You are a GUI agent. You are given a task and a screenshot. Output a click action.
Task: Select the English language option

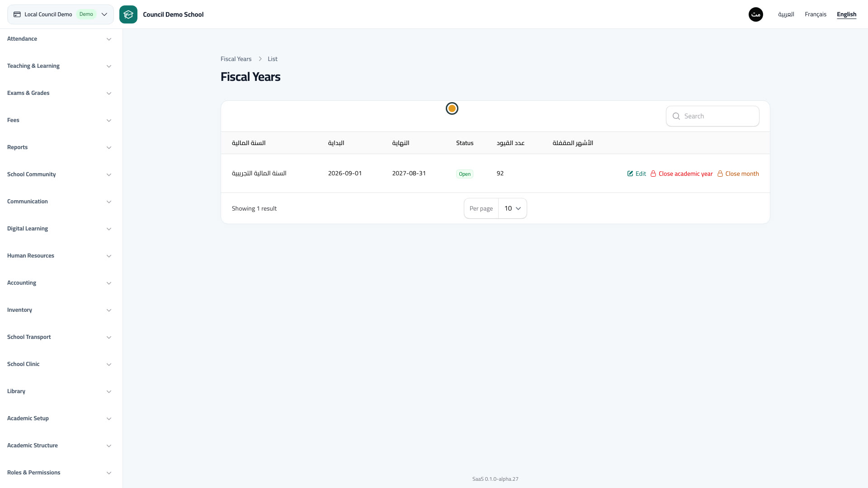coord(846,14)
